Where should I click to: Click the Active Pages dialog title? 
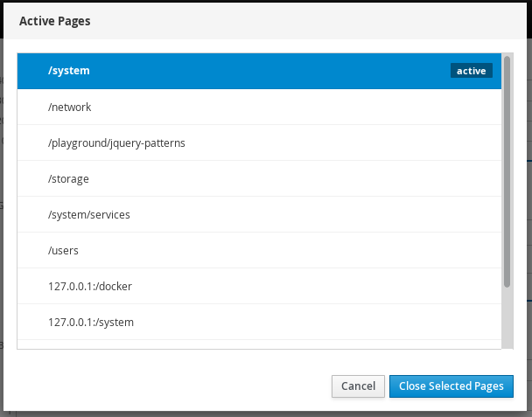tap(55, 20)
